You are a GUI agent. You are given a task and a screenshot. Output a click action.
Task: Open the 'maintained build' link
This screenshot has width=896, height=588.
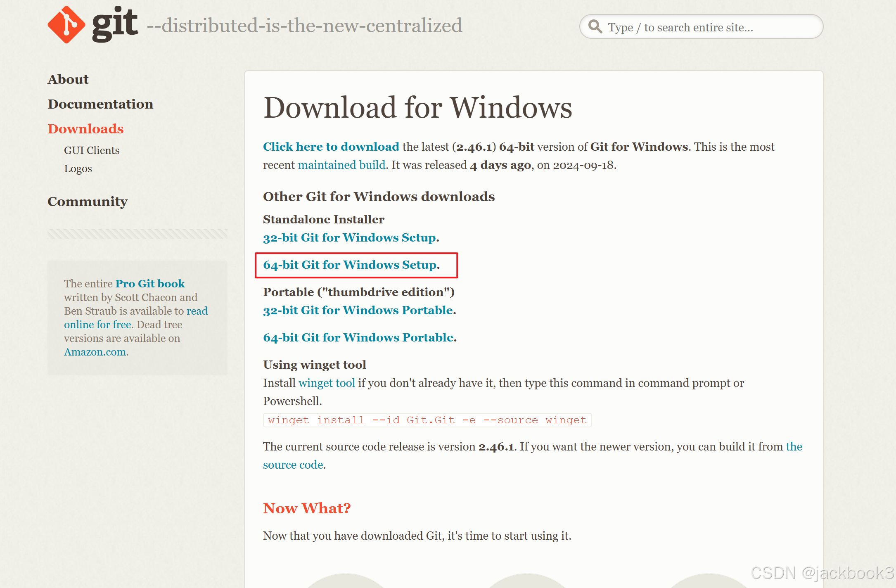pos(341,165)
